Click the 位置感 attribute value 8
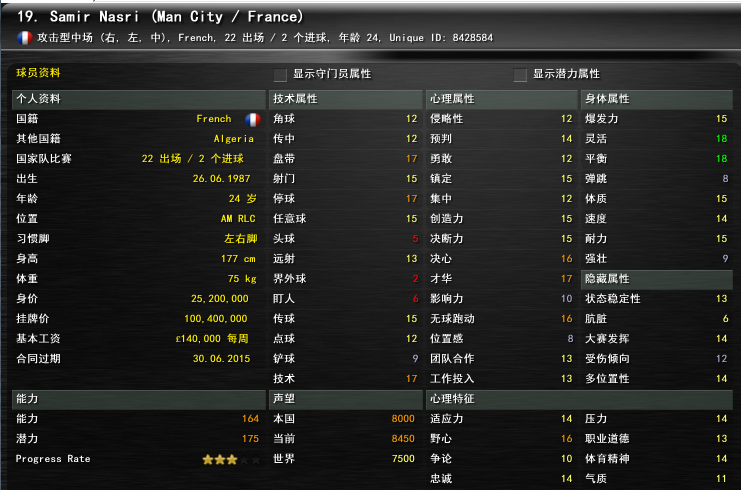Viewport: 741px width, 490px height. tap(570, 339)
